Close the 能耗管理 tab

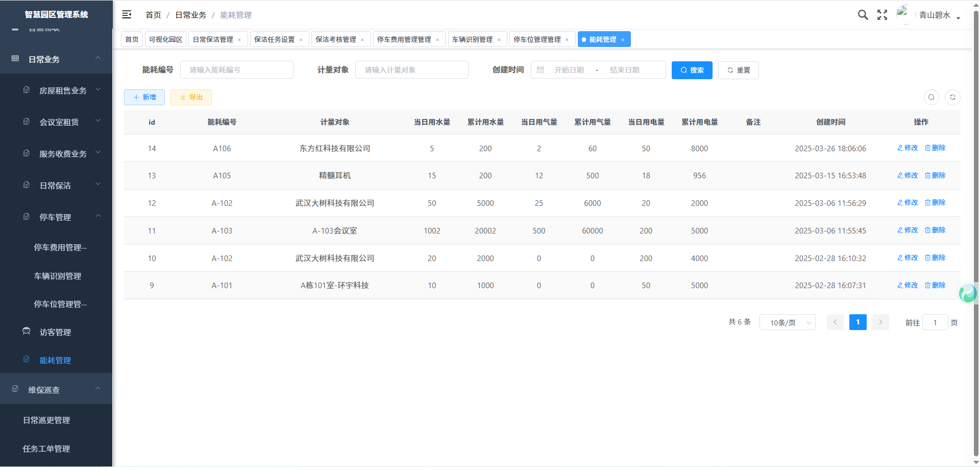[x=623, y=40]
